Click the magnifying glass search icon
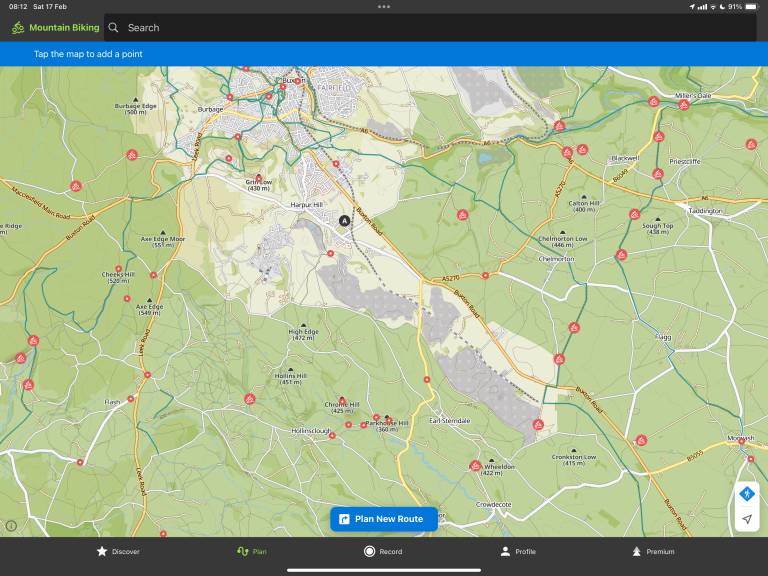Screen dimensions: 768x576 [114, 28]
